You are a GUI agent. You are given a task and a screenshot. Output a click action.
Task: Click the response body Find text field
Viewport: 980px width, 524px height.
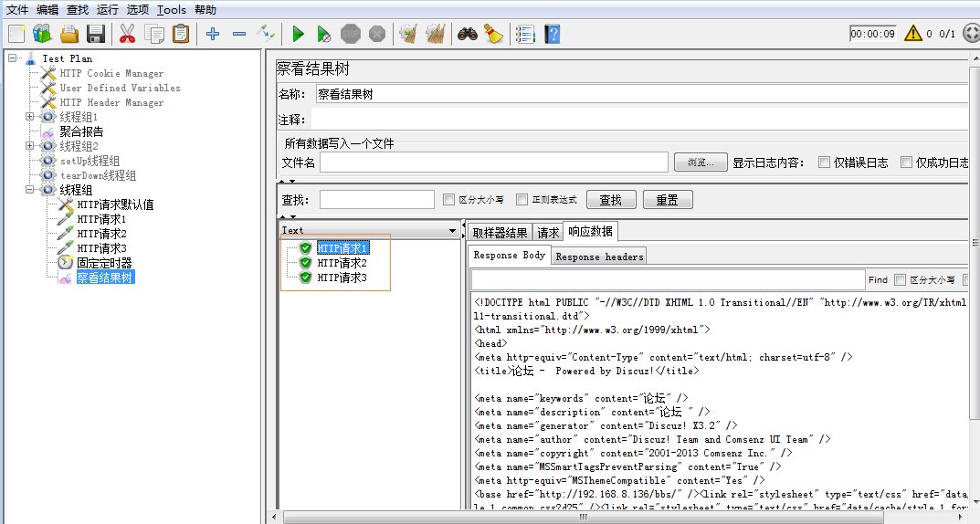click(x=668, y=279)
